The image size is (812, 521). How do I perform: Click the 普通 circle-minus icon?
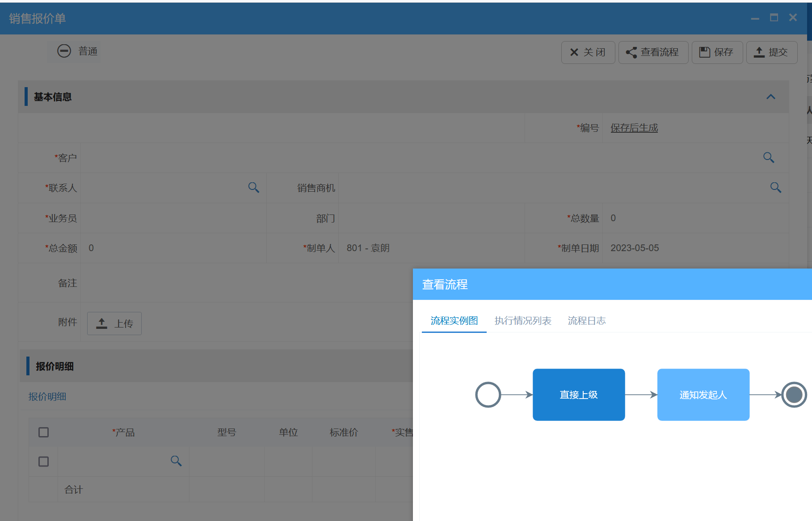(x=64, y=51)
